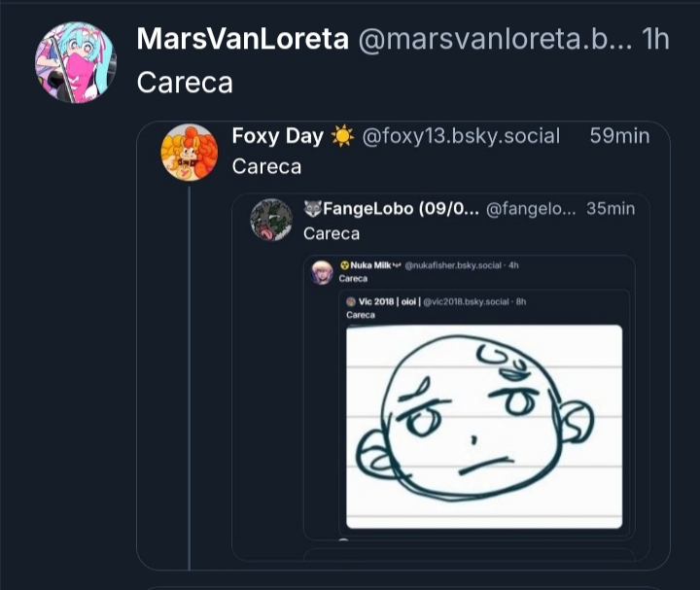The height and width of the screenshot is (590, 700).
Task: Click Foxy Day's orange avatar
Action: tap(190, 152)
